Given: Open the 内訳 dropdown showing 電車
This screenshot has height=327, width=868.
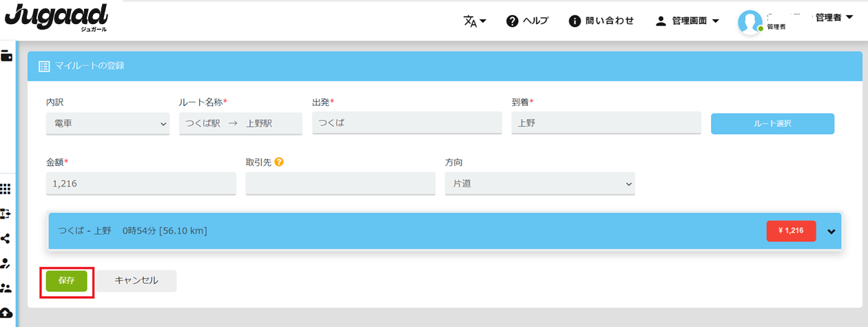Looking at the screenshot, I should tap(107, 124).
